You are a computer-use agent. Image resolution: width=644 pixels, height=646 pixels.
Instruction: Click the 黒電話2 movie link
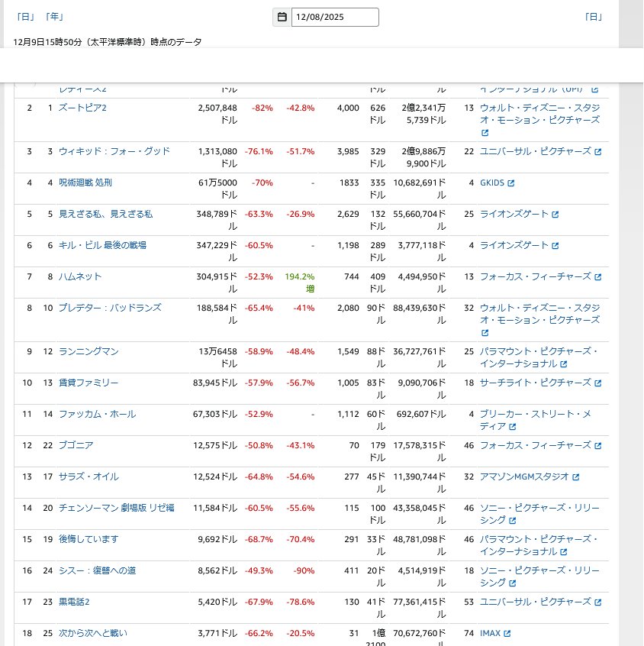[74, 602]
